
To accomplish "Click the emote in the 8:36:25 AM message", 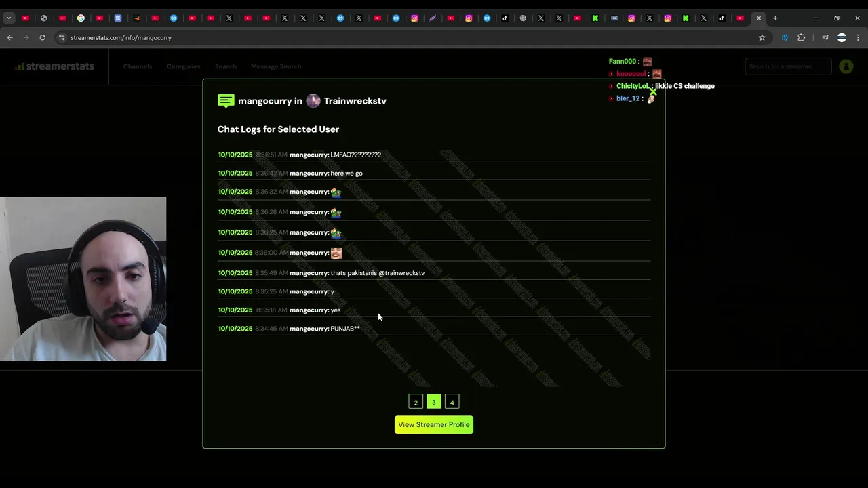I will [x=336, y=233].
